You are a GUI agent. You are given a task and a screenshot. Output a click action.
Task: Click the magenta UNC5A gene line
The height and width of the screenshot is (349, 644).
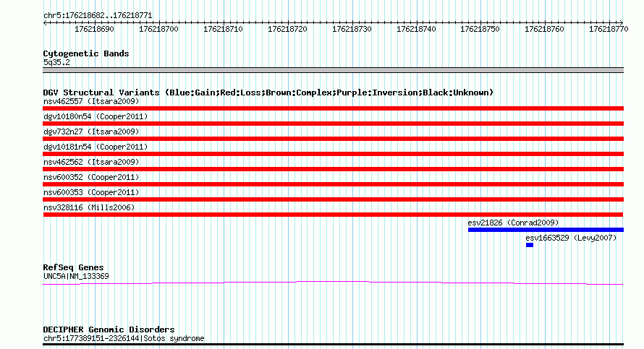pyautogui.click(x=333, y=283)
